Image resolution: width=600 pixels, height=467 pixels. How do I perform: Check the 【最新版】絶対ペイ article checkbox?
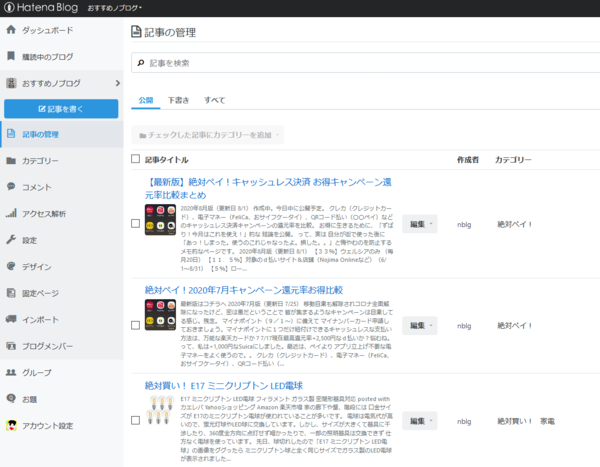135,224
